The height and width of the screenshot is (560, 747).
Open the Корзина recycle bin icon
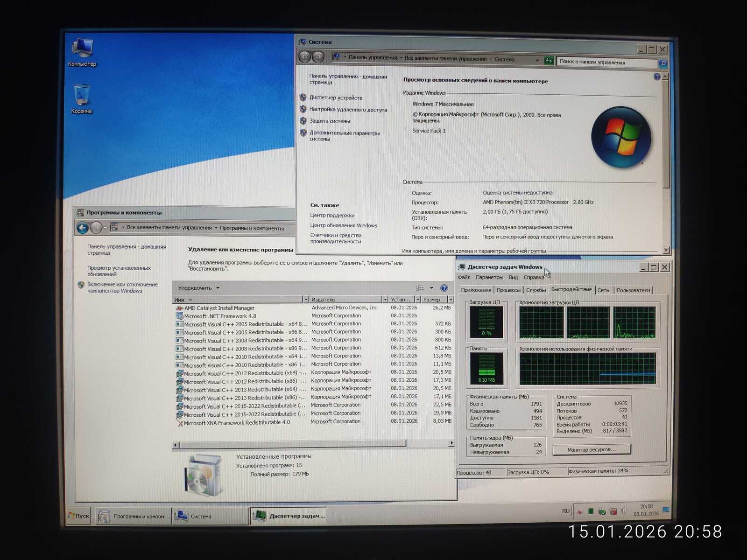pyautogui.click(x=82, y=99)
